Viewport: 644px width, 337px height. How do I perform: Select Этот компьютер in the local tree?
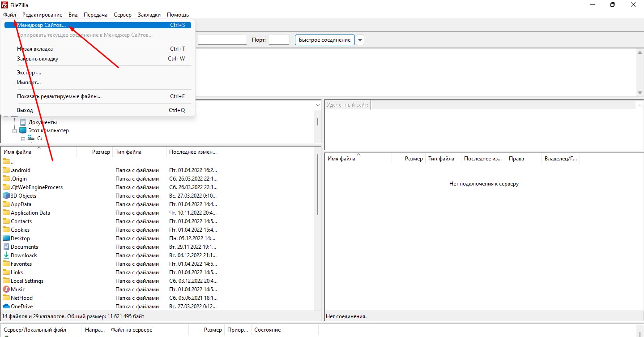tap(49, 130)
